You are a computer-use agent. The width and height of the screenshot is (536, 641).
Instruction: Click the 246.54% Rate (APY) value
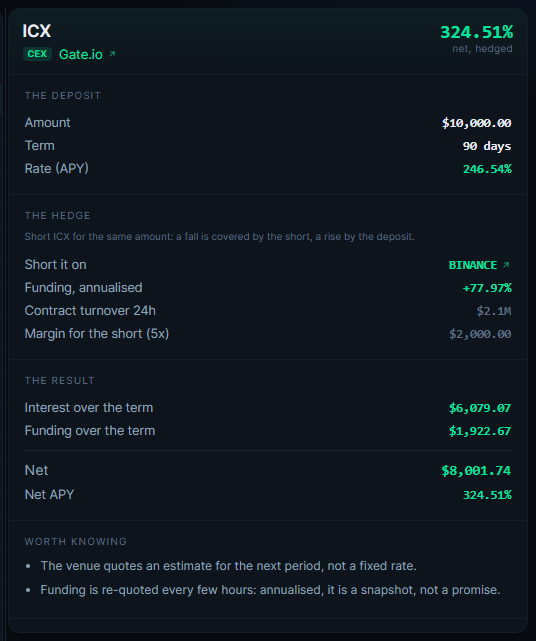pyautogui.click(x=487, y=169)
